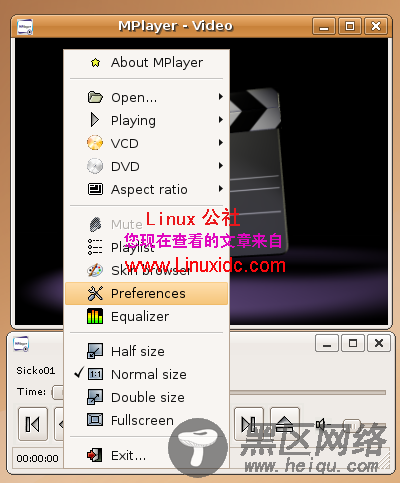Choose Exit... from the context menu
The height and width of the screenshot is (483, 400).
[146, 455]
